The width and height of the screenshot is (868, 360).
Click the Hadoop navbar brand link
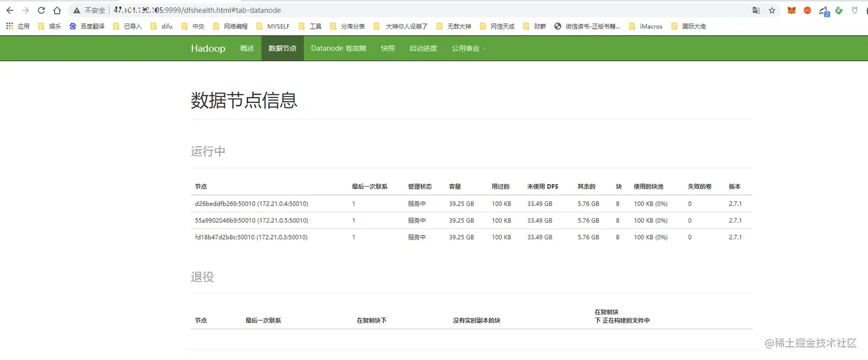tap(208, 48)
